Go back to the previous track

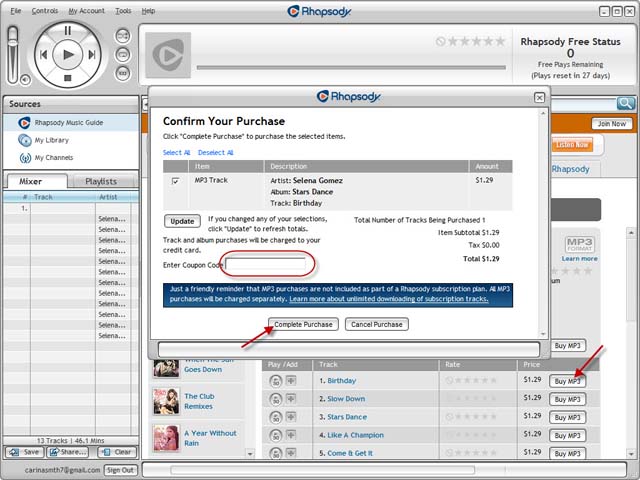43,54
